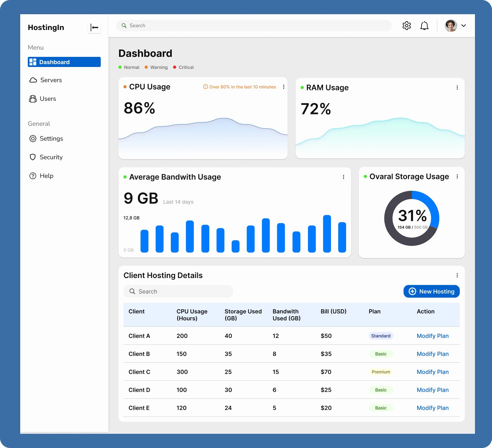Open the Client Hosting Details kebab menu
The width and height of the screenshot is (492, 448).
click(457, 275)
